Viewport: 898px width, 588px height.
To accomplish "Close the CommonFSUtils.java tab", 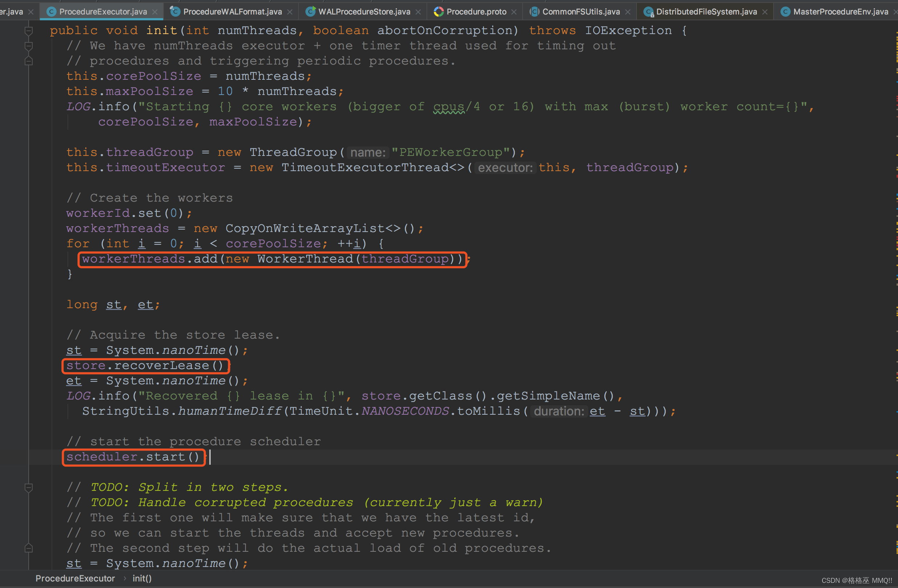I will click(628, 12).
